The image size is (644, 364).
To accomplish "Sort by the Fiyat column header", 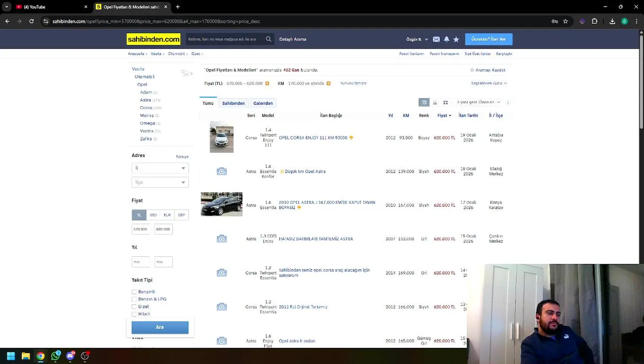I will (x=444, y=116).
